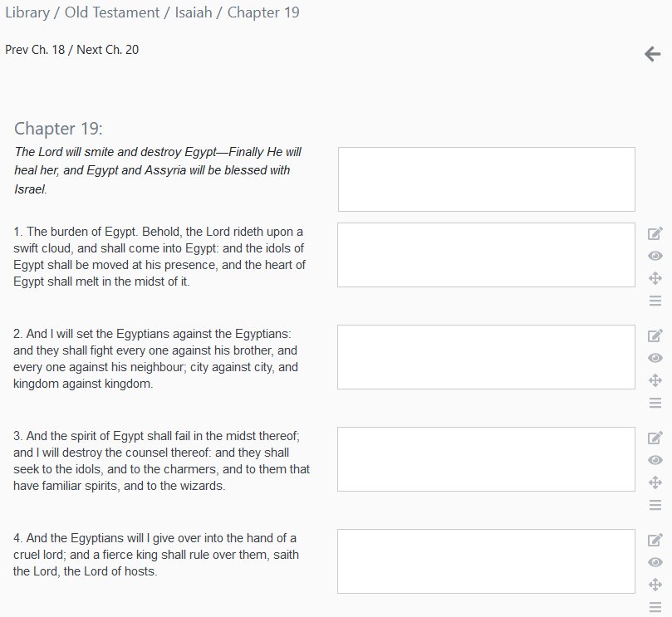Click the edit note icon for verse 1
Viewport: 672px width, 617px height.
pyautogui.click(x=655, y=234)
